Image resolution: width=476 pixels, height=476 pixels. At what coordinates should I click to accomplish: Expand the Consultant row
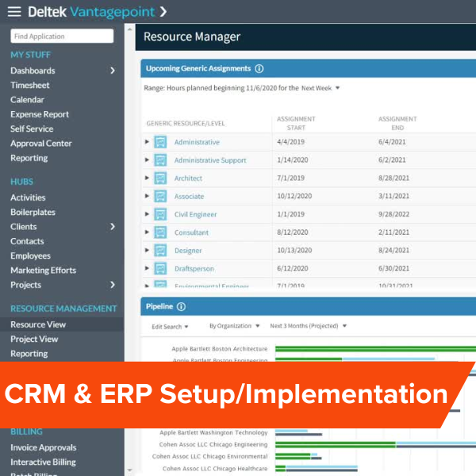[x=147, y=232]
